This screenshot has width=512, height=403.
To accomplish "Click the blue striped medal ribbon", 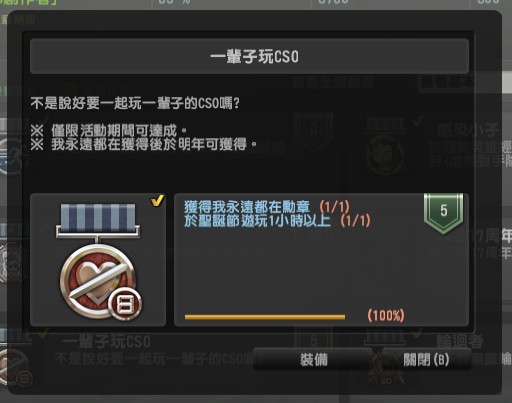I will pyautogui.click(x=98, y=216).
